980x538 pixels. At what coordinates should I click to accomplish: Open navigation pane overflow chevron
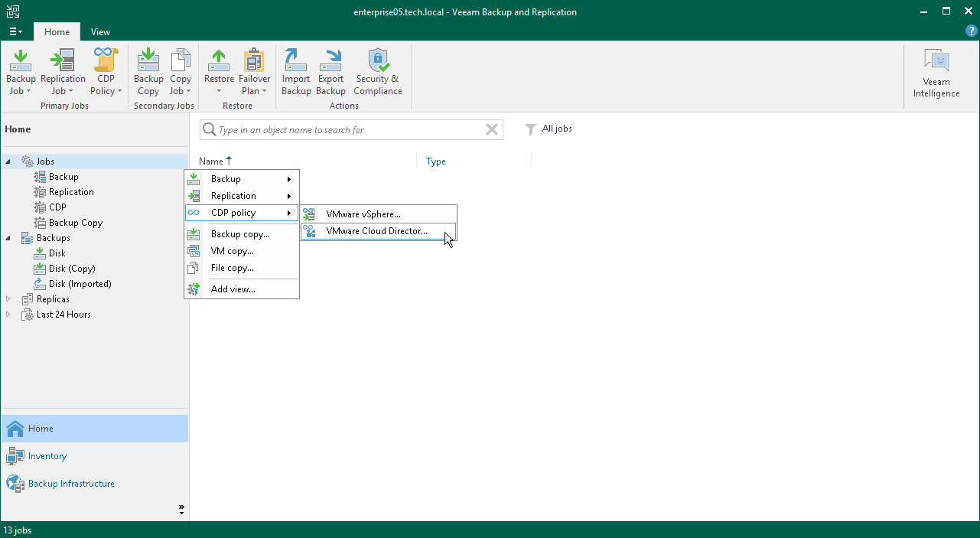(181, 509)
